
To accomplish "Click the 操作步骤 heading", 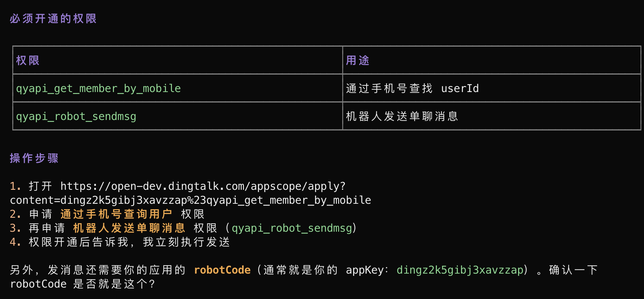I will coord(34,158).
